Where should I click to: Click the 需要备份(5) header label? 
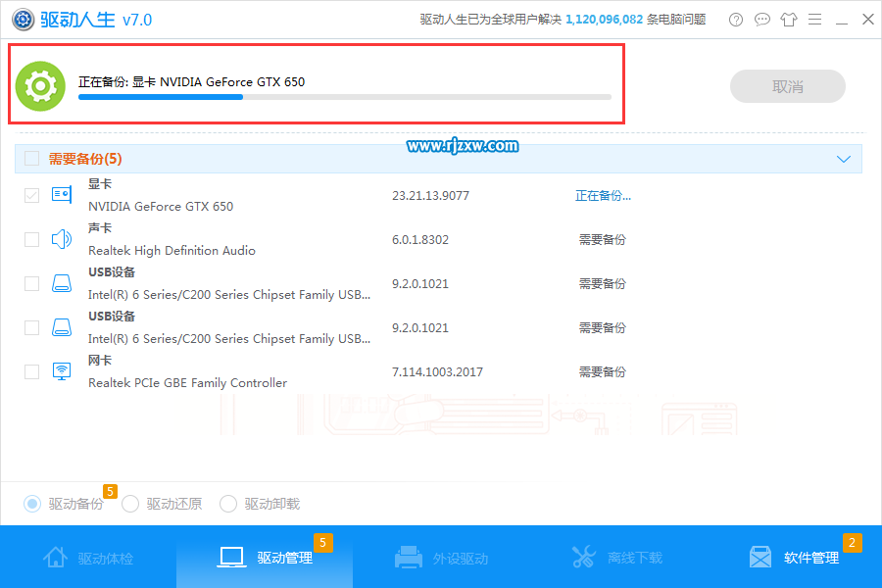click(x=85, y=159)
